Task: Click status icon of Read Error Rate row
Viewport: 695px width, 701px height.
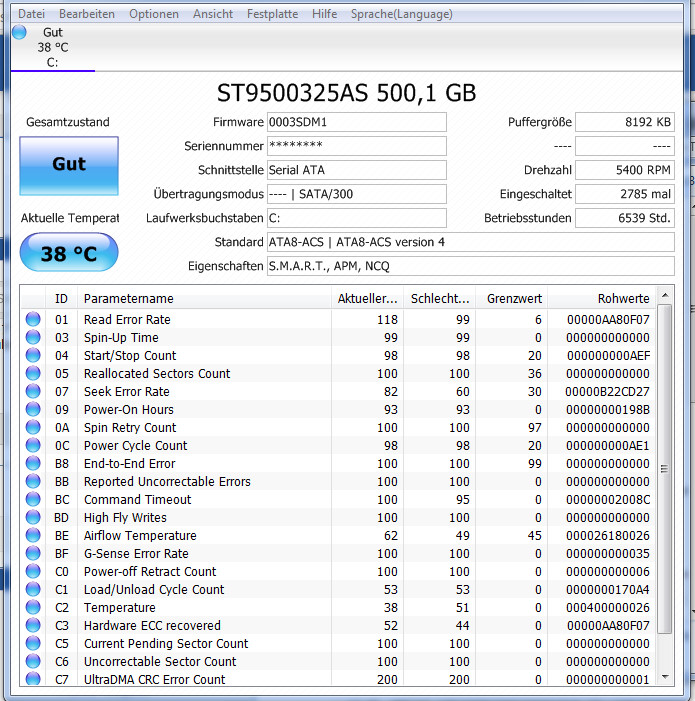Action: [33, 319]
